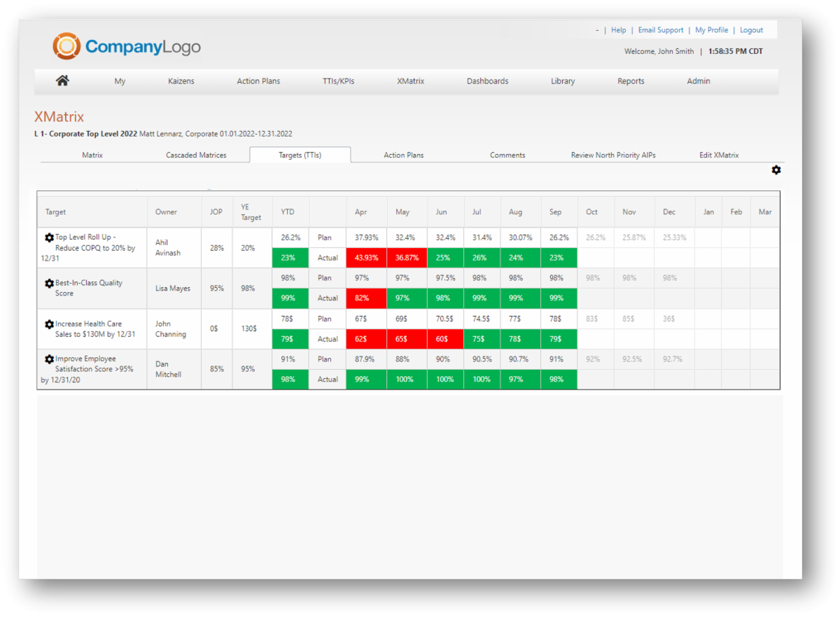Open the My Profile link
Image resolution: width=840 pixels, height=617 pixels.
pyautogui.click(x=711, y=29)
